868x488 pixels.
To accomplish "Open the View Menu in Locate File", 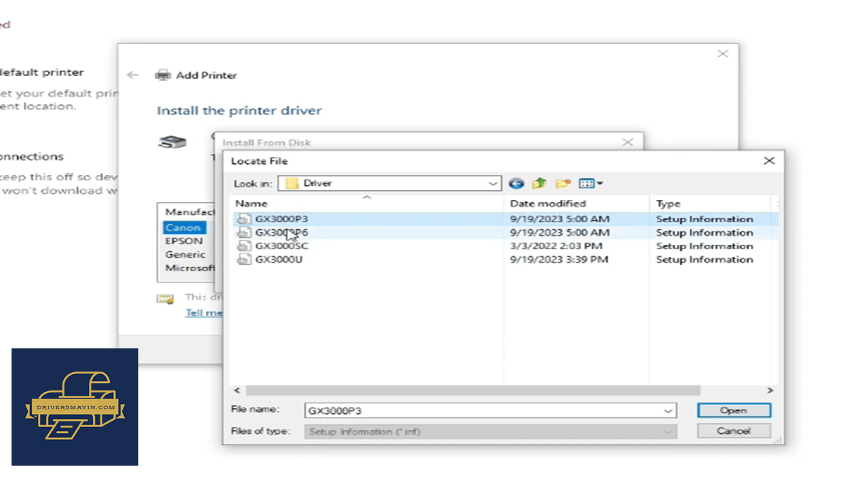I will coord(591,183).
